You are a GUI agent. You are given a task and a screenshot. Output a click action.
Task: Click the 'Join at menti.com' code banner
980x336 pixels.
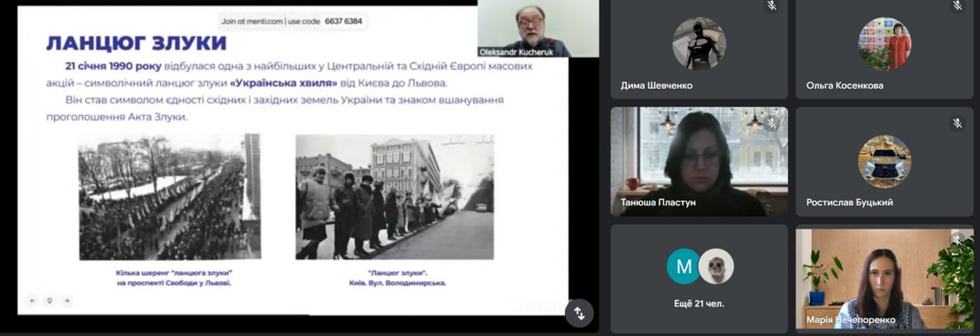(292, 21)
